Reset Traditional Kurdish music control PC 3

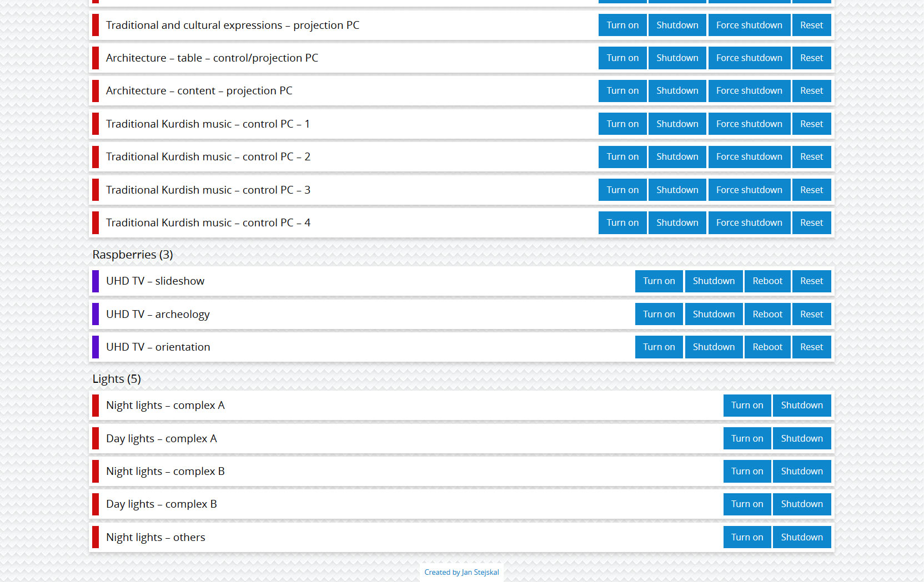811,190
